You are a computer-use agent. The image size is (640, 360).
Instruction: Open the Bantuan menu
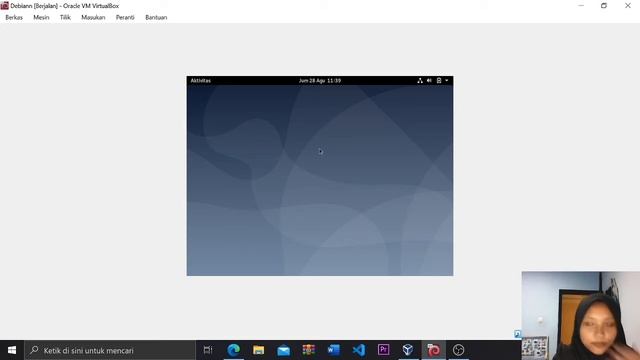point(156,18)
